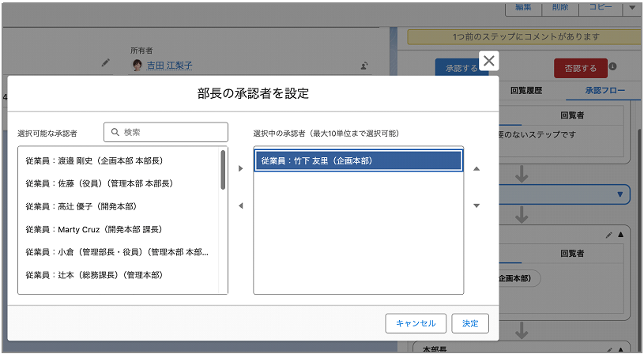This screenshot has height=354, width=644.
Task: Click the キャンセル button
Action: pyautogui.click(x=416, y=323)
